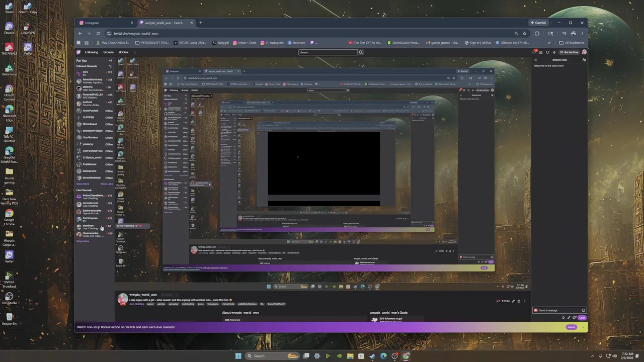The image size is (644, 362).
Task: Click the Chrome address bar URL
Action: [136, 33]
